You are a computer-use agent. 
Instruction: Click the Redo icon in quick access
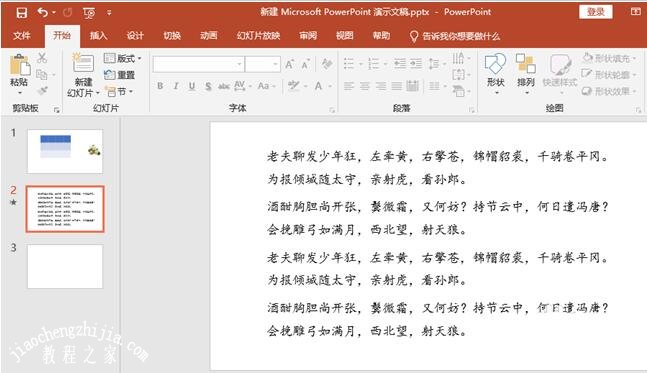point(67,13)
